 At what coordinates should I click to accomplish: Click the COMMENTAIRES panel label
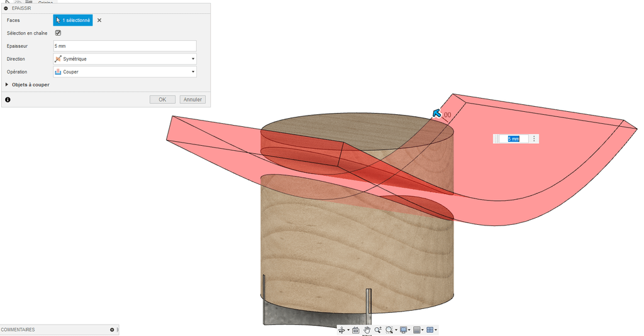[x=18, y=330]
